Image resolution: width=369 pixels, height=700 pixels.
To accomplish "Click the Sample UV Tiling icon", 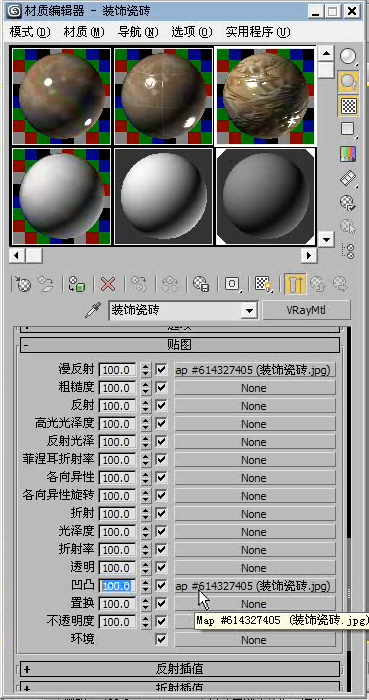I will coord(348,130).
